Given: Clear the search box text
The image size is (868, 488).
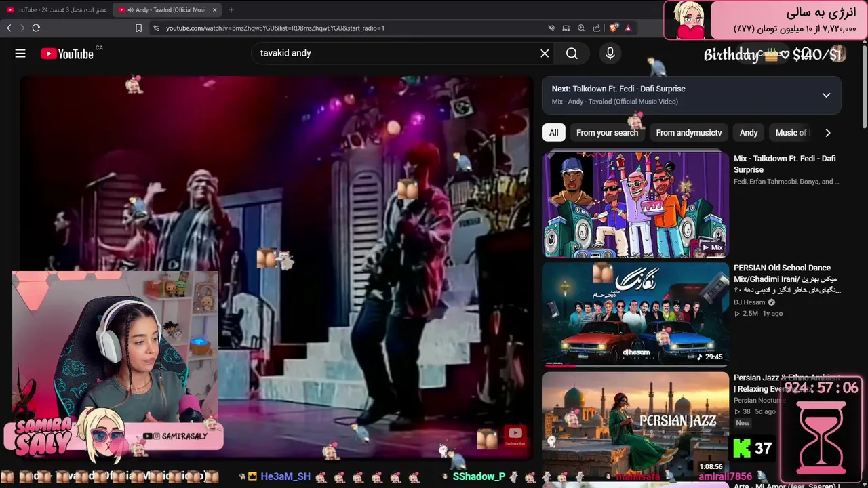Looking at the screenshot, I should click(545, 54).
